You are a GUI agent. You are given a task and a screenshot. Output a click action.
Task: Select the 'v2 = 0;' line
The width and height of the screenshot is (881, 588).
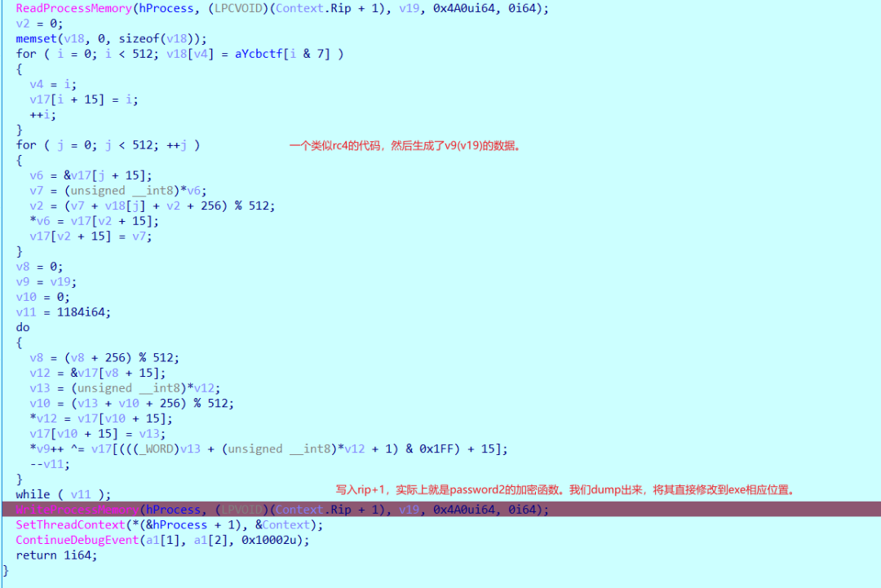coord(39,24)
